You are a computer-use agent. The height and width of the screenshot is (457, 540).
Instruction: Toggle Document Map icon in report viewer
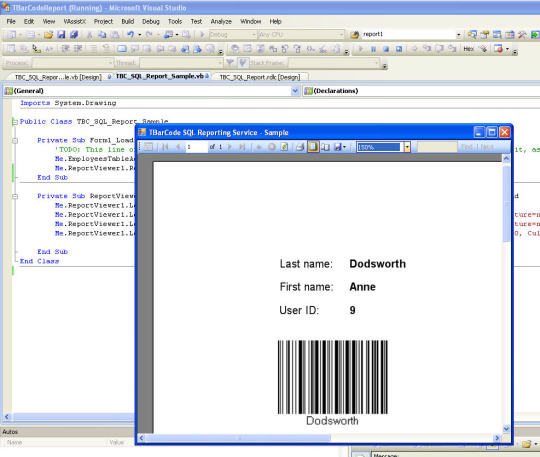click(x=148, y=147)
